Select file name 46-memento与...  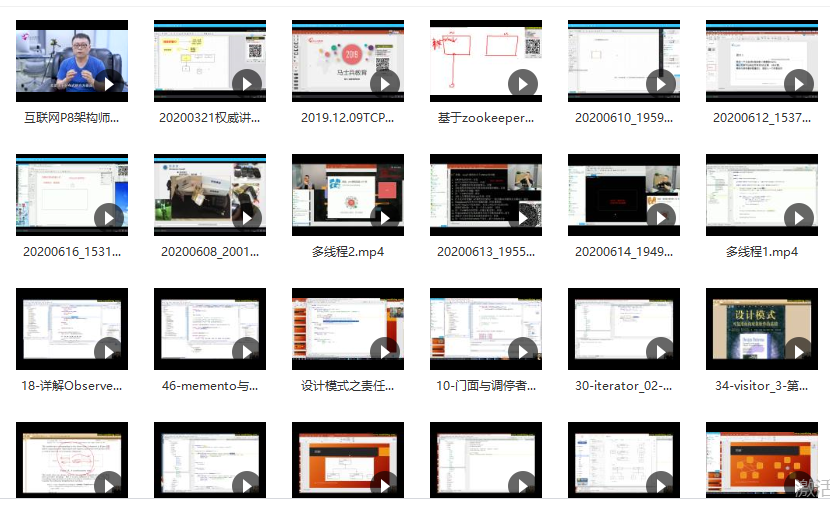(210, 386)
